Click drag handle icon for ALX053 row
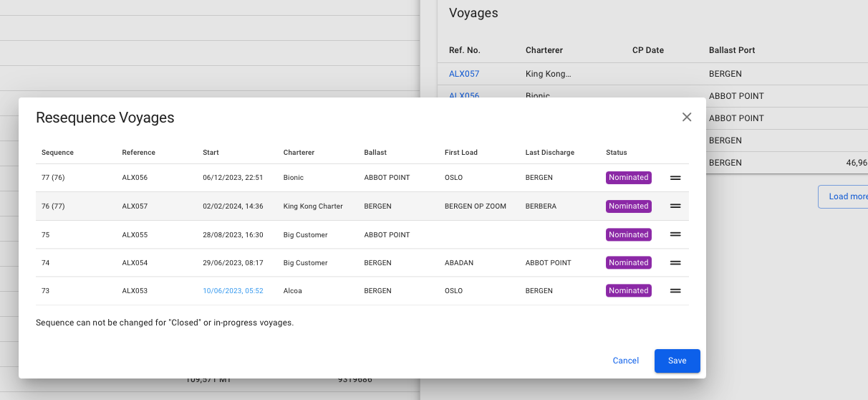 [x=675, y=291]
